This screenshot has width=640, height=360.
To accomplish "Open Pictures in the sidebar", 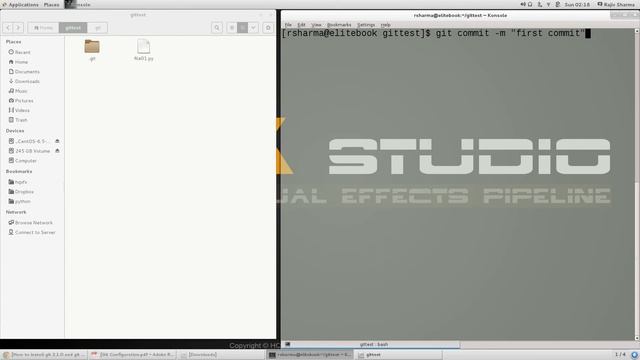I will [21, 101].
